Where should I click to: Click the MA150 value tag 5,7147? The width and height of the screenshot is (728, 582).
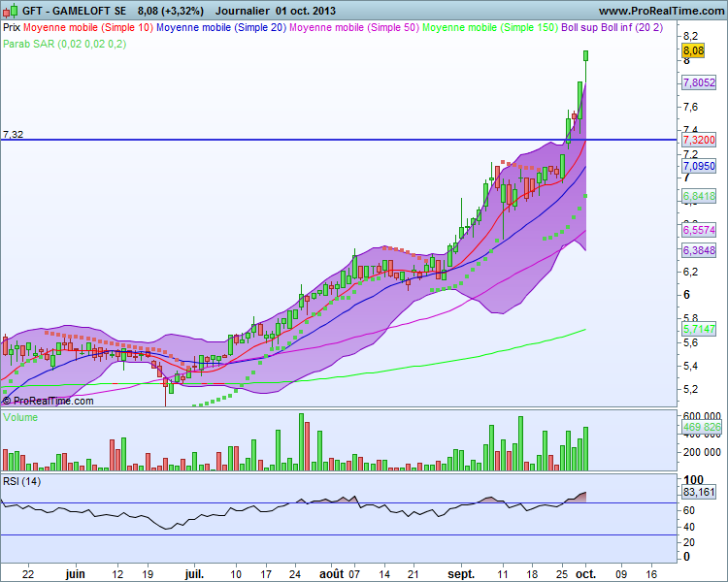[x=699, y=329]
